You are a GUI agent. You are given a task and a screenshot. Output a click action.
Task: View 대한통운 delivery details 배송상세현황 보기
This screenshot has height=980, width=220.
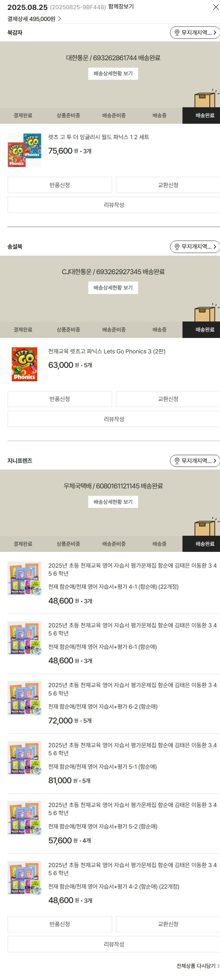(113, 73)
